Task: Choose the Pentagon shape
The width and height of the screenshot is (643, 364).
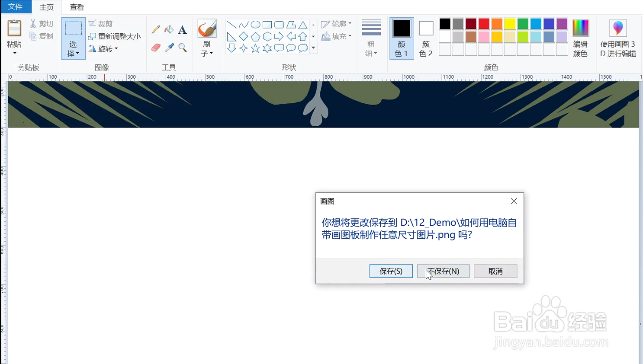Action: (x=255, y=36)
